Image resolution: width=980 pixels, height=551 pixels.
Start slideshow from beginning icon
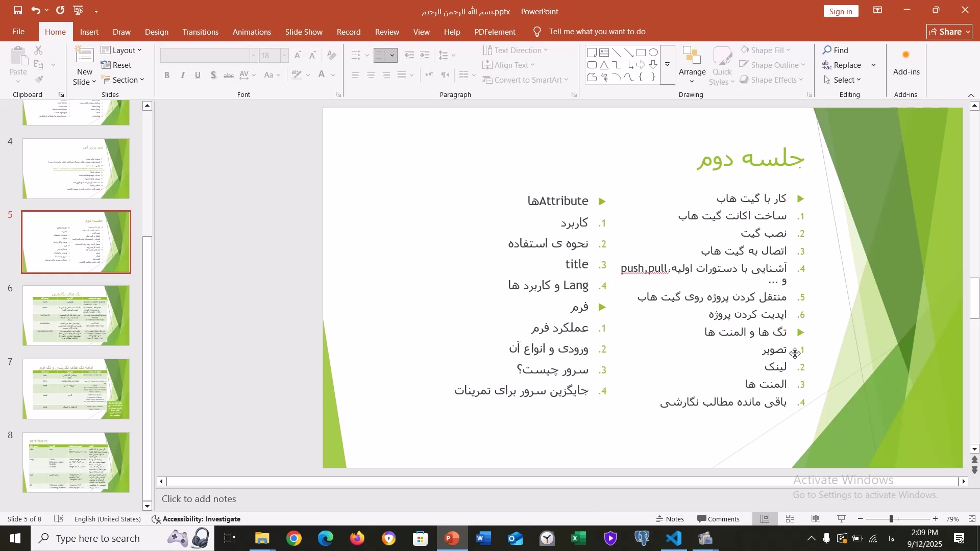pyautogui.click(x=79, y=10)
